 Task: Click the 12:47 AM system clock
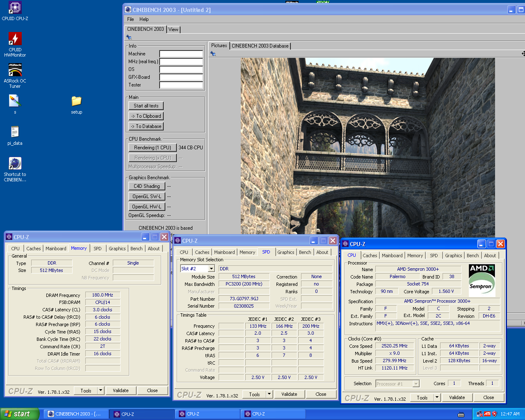(x=510, y=414)
